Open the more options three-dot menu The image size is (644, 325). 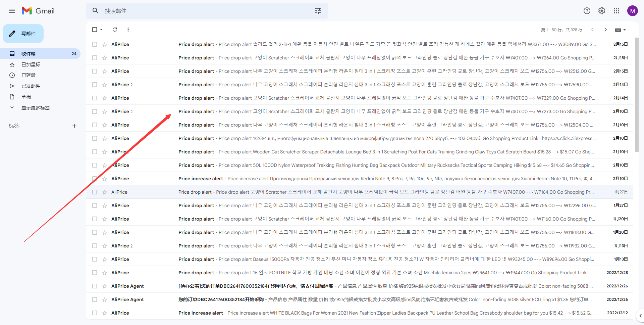[x=128, y=30]
